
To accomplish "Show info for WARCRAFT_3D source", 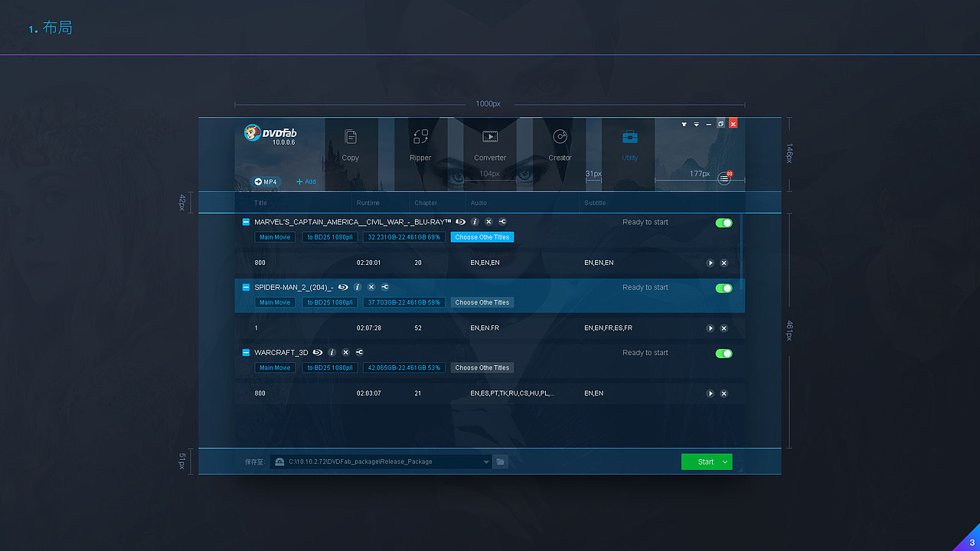I will pyautogui.click(x=332, y=353).
